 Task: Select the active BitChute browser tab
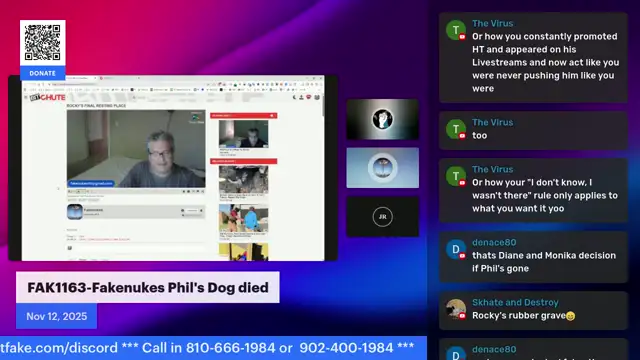(81, 78)
